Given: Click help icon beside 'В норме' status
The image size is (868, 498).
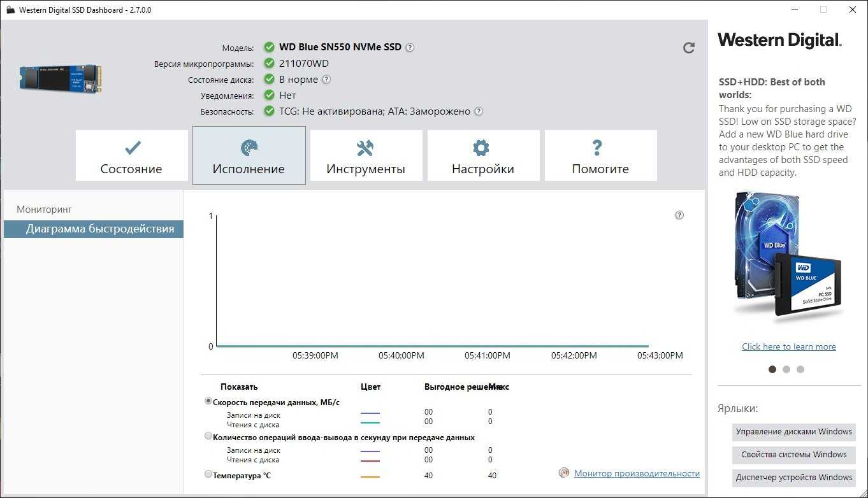Looking at the screenshot, I should 326,80.
